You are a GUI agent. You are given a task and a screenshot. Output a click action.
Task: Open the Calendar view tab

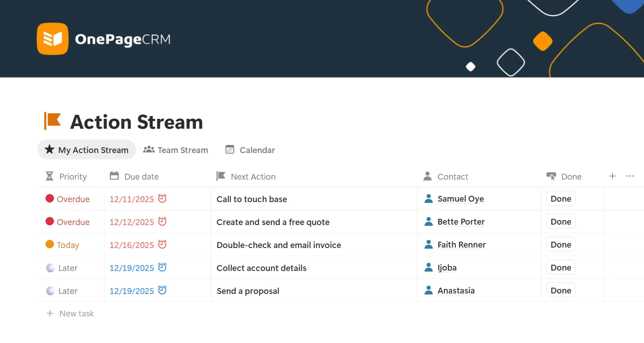pos(250,150)
